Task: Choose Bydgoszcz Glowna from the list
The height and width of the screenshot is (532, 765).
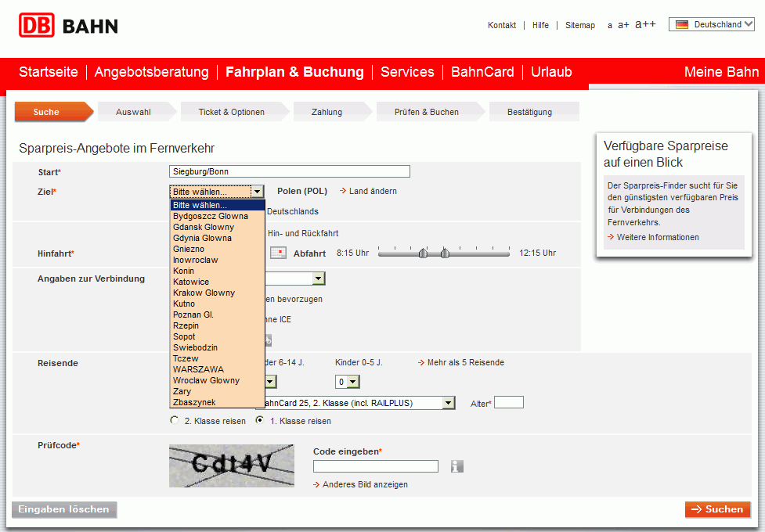Action: point(217,216)
